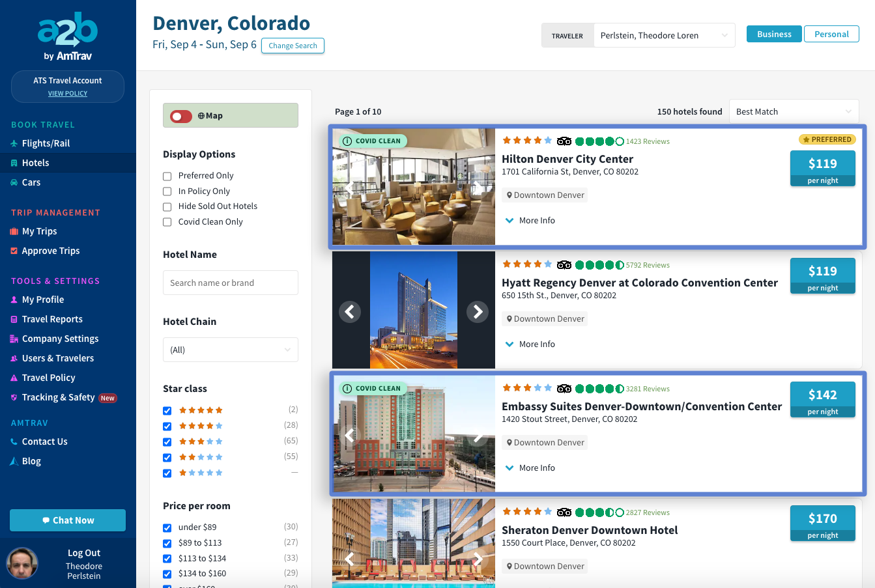Open the Hotel Chain dropdown
The image size is (875, 588).
point(230,350)
